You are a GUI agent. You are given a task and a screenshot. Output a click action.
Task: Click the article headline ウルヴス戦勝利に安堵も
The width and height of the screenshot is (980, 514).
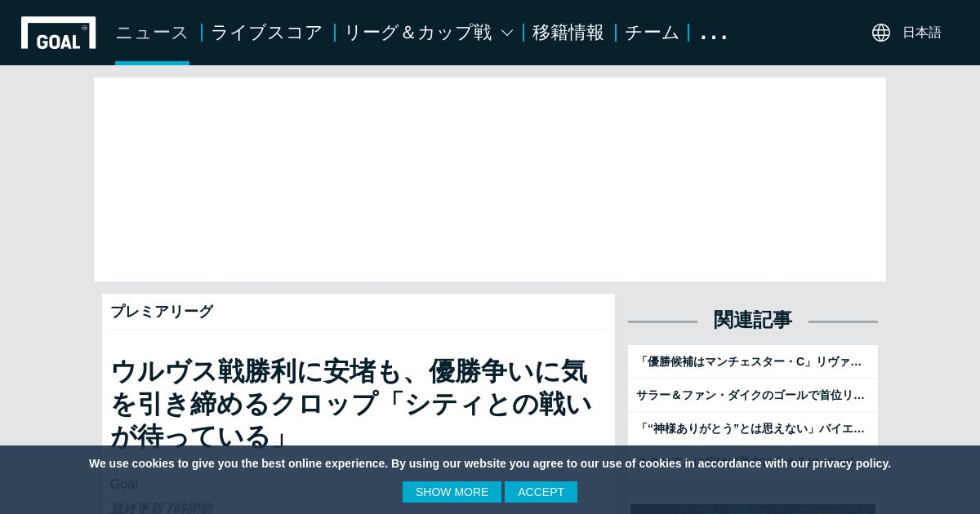tap(351, 403)
